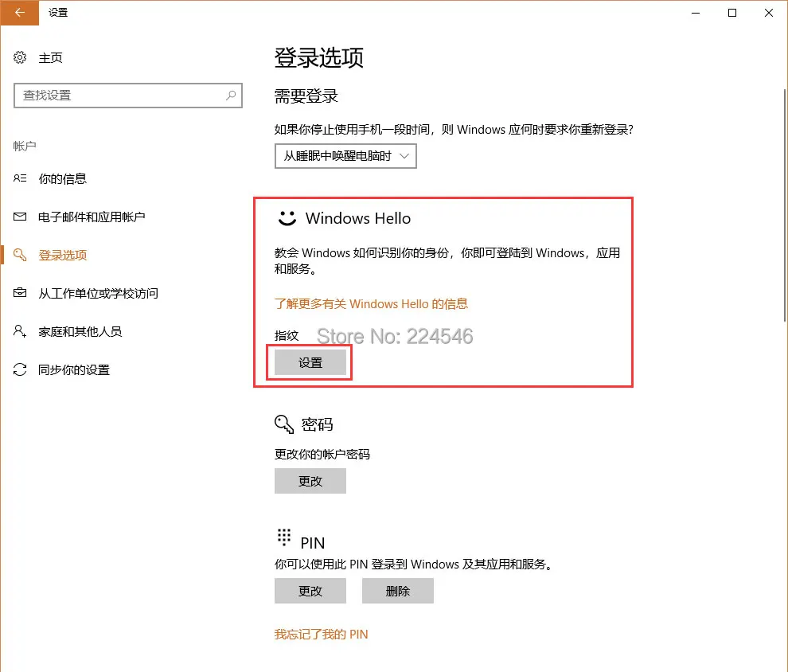
Task: Click the 登录选项 page heading
Action: coord(318,57)
